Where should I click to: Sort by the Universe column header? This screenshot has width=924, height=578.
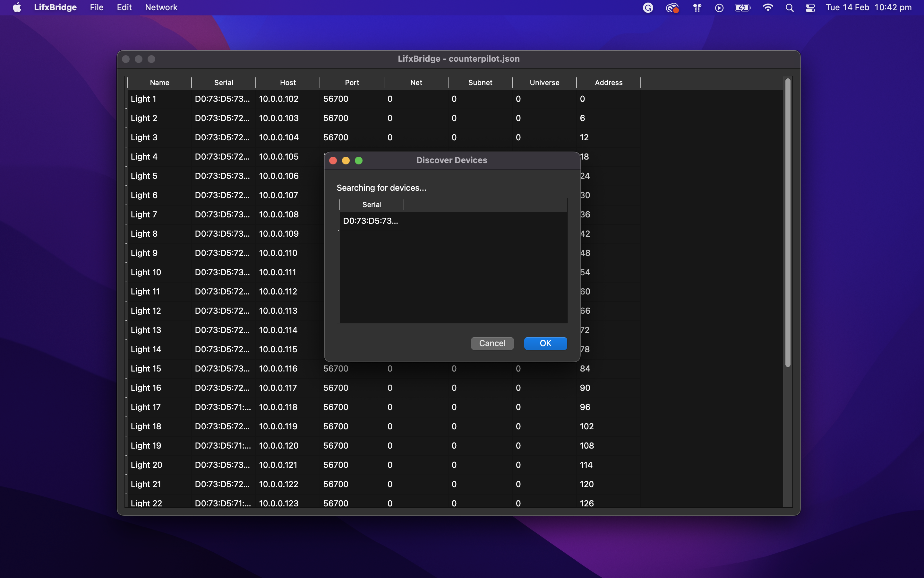[544, 83]
